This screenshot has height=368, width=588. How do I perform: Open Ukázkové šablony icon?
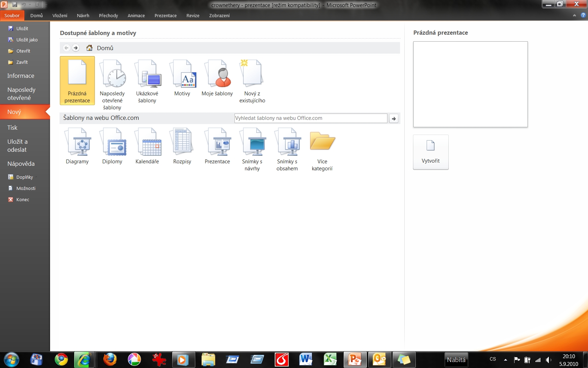(x=147, y=81)
